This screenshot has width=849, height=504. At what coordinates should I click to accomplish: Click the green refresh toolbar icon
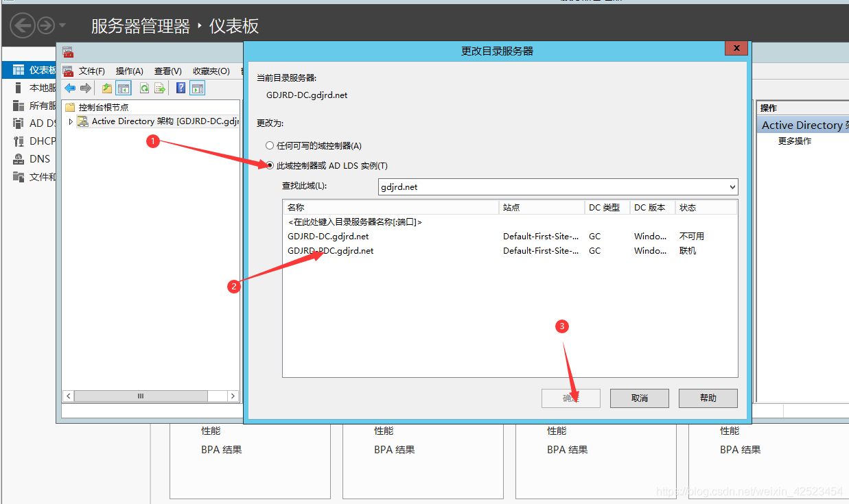click(x=144, y=88)
